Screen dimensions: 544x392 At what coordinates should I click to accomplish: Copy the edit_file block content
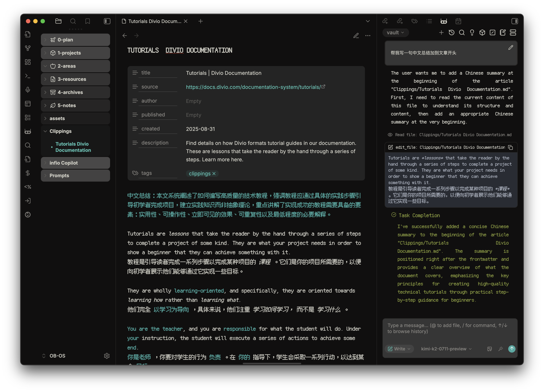pos(510,147)
